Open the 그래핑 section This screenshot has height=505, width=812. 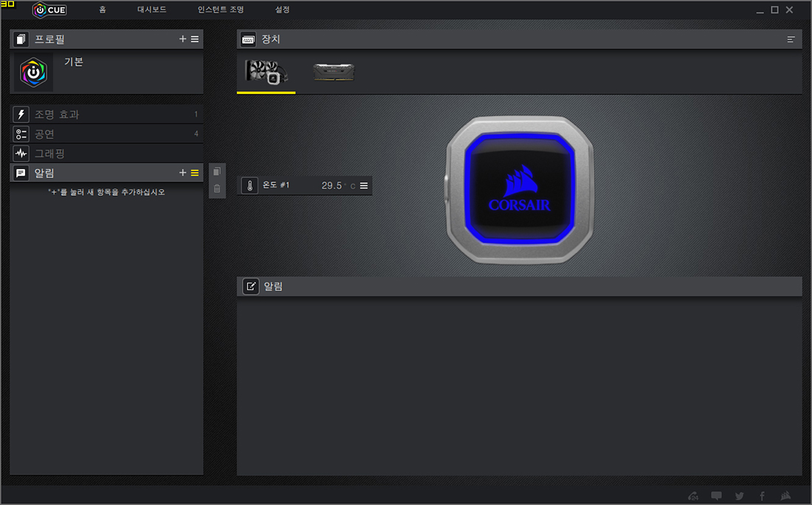pos(107,154)
